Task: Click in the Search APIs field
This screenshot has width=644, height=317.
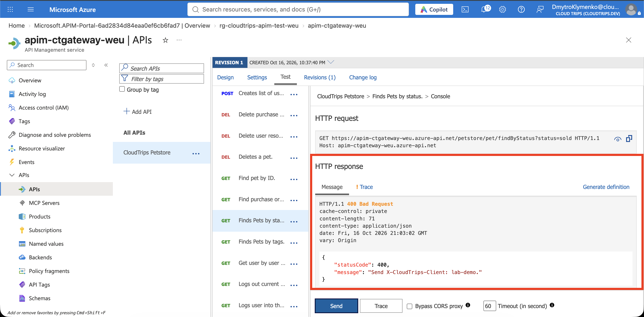Action: pyautogui.click(x=161, y=68)
